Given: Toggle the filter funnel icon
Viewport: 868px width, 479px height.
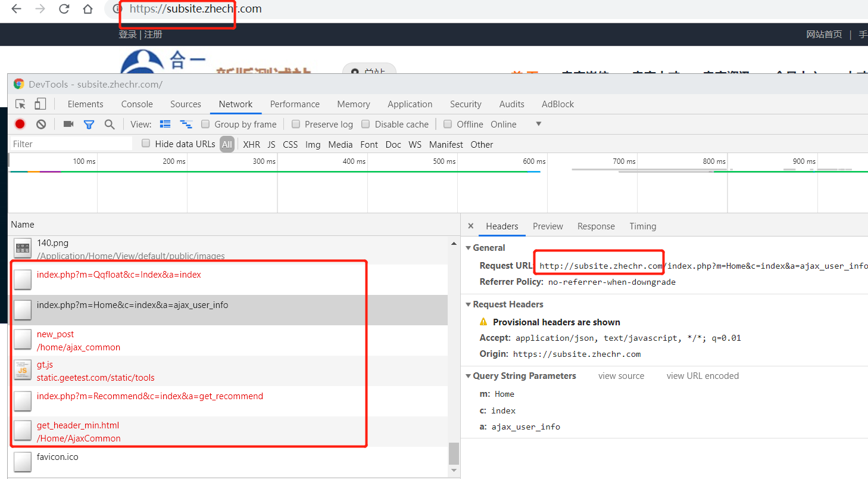Looking at the screenshot, I should point(89,124).
